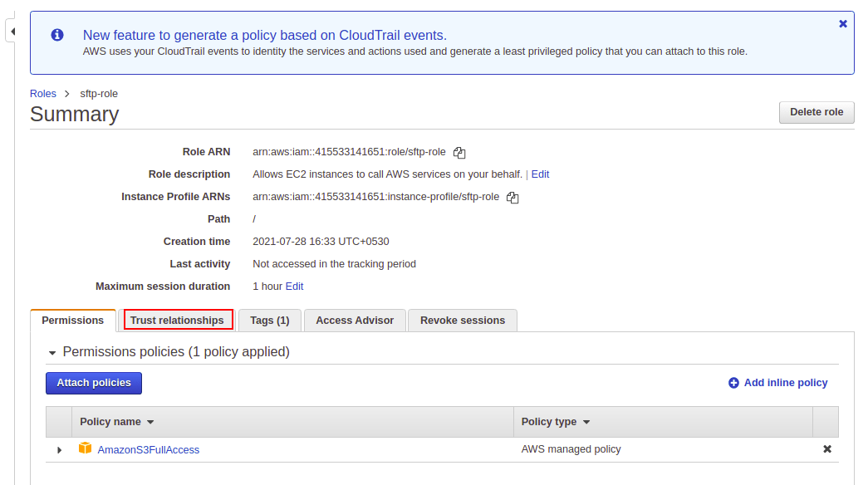Click the 'Not accessed in the tracking period' text
The height and width of the screenshot is (485, 868).
point(335,264)
